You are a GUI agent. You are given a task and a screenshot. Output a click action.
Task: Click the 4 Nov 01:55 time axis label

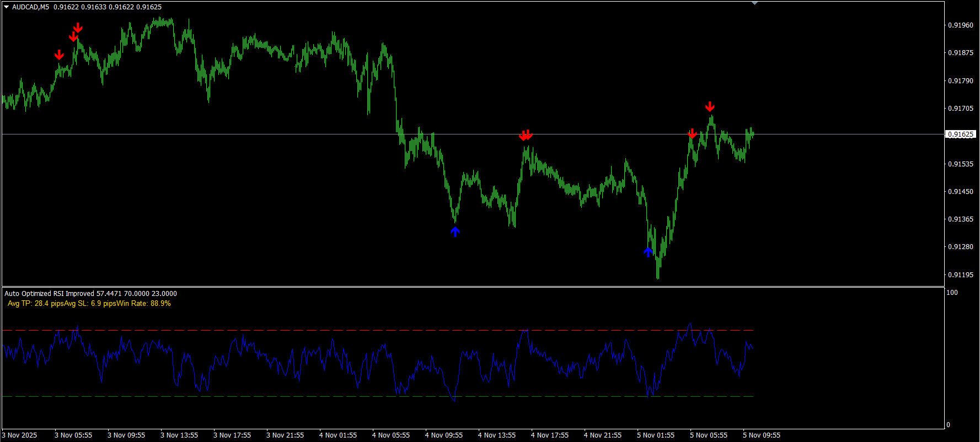[338, 435]
